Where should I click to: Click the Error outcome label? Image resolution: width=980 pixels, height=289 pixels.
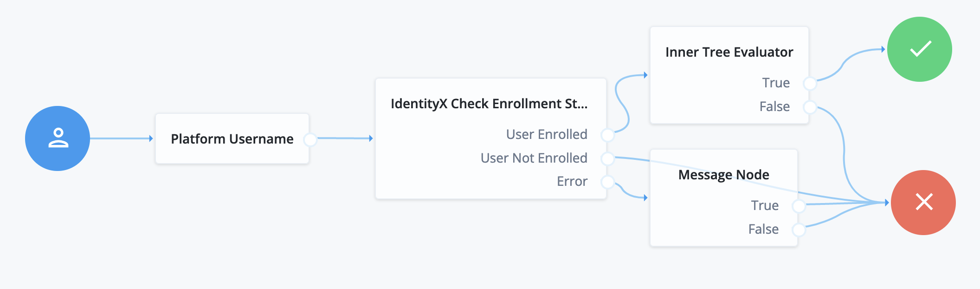[572, 182]
